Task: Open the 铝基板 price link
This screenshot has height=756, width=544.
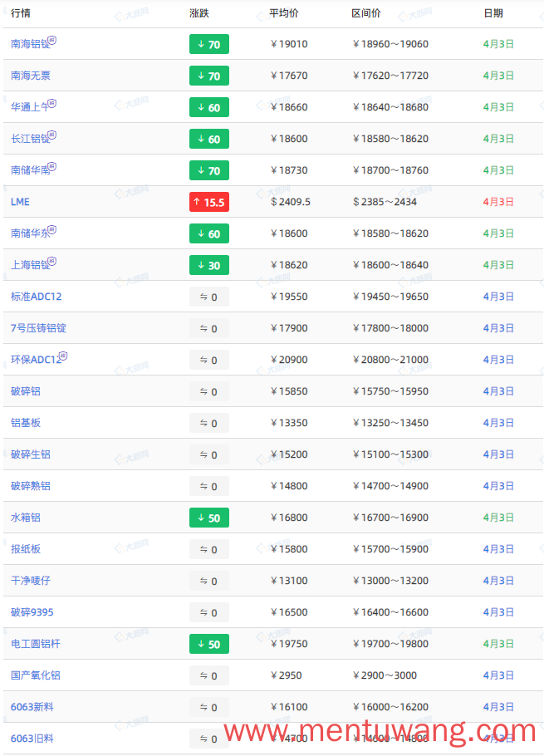Action: coord(26,423)
